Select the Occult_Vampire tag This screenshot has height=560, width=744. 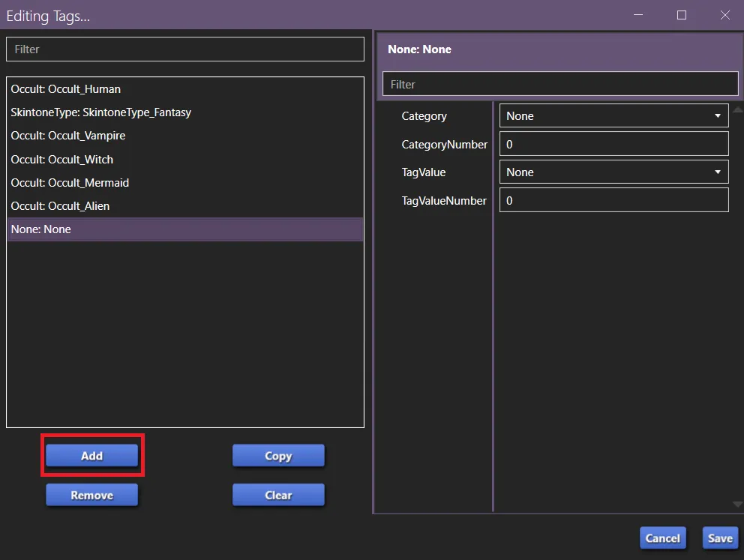point(69,136)
